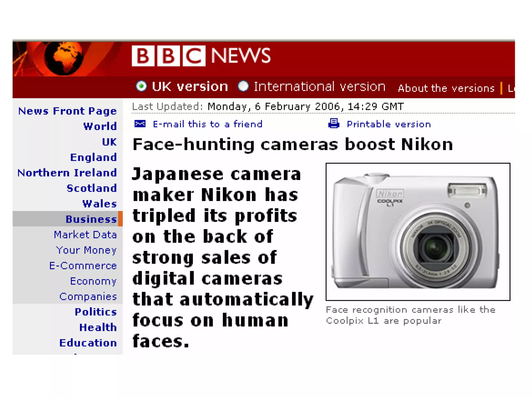Select the UK version radio button

141,86
